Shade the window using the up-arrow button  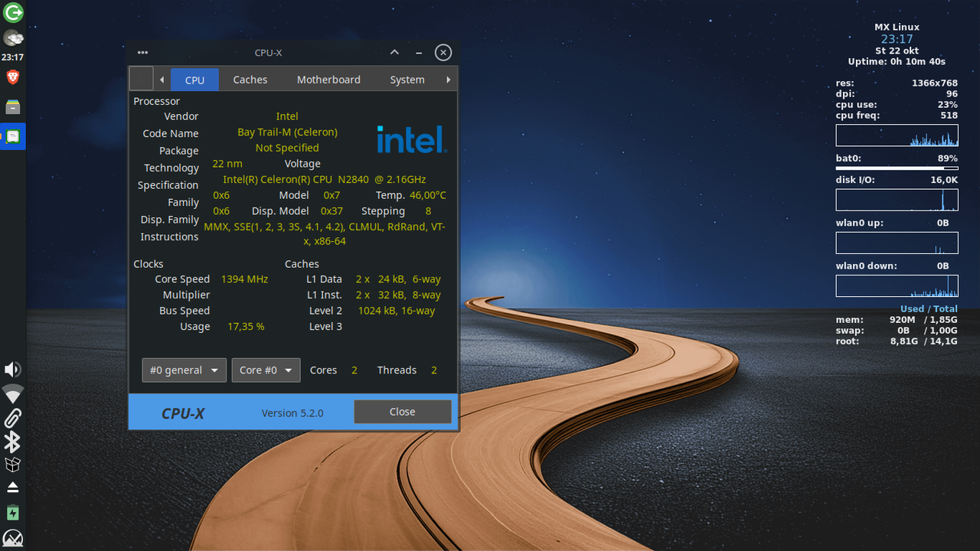click(394, 52)
